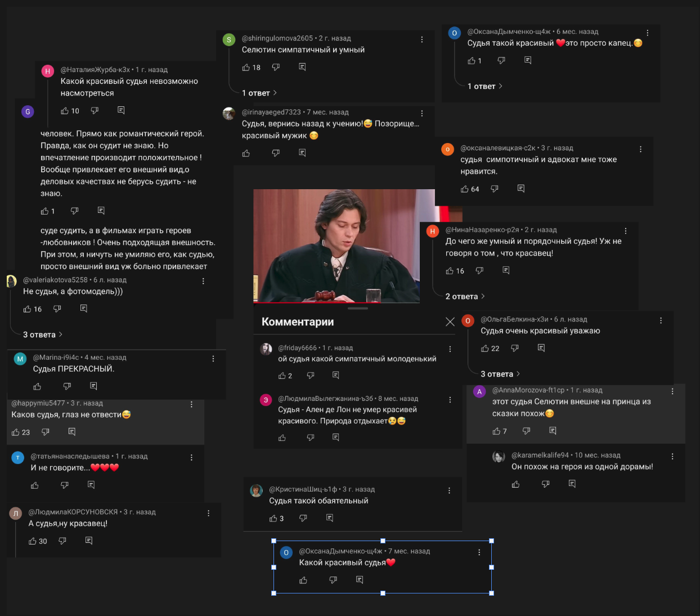
Task: Open "3 ответа" replies under @ОльгаБелкина-х3и
Action: click(500, 374)
